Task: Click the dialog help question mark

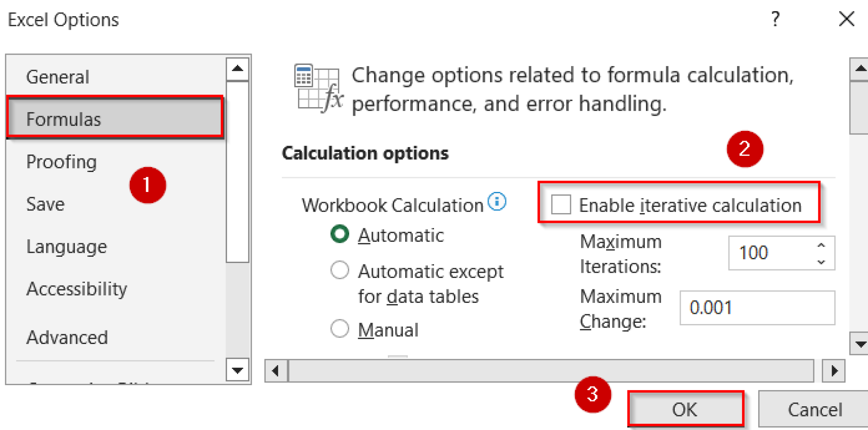Action: pos(776,19)
